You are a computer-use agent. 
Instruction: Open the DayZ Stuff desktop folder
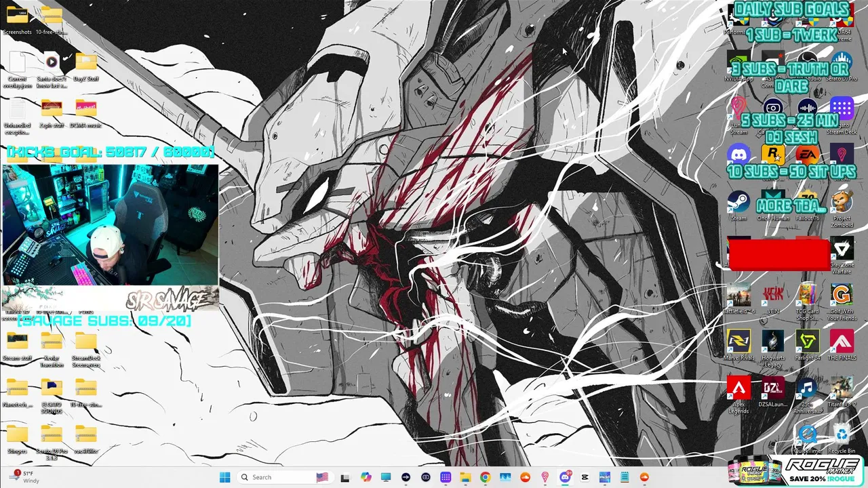click(x=86, y=66)
